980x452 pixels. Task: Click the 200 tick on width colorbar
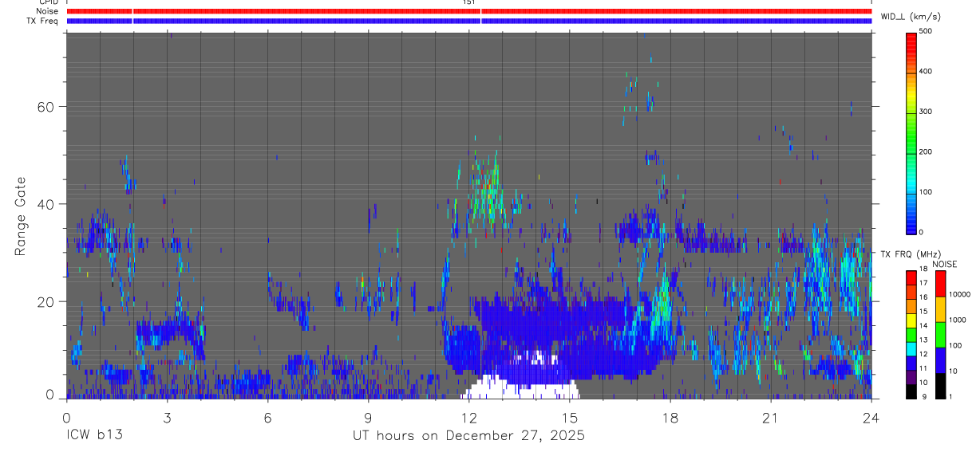(926, 152)
